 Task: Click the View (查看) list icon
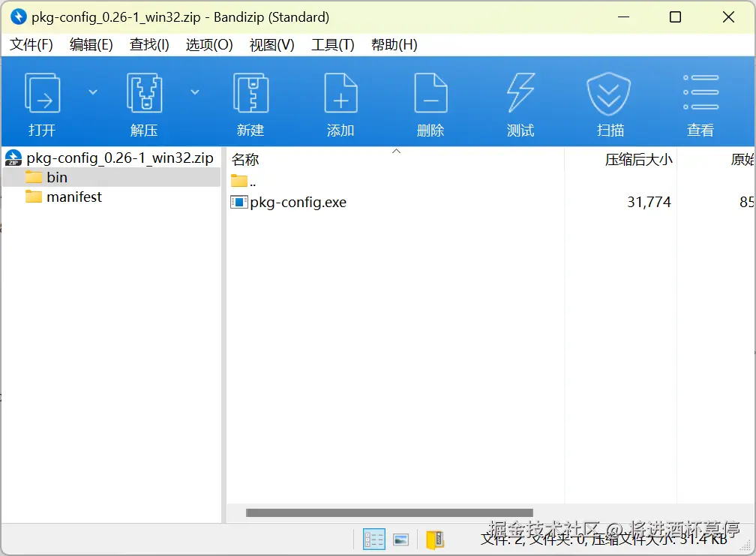pos(700,92)
